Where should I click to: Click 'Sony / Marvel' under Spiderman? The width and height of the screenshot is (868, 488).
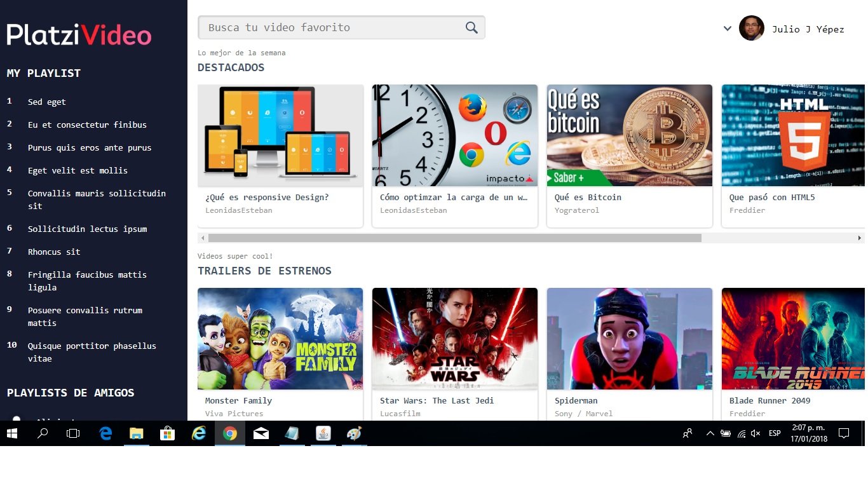(x=584, y=414)
